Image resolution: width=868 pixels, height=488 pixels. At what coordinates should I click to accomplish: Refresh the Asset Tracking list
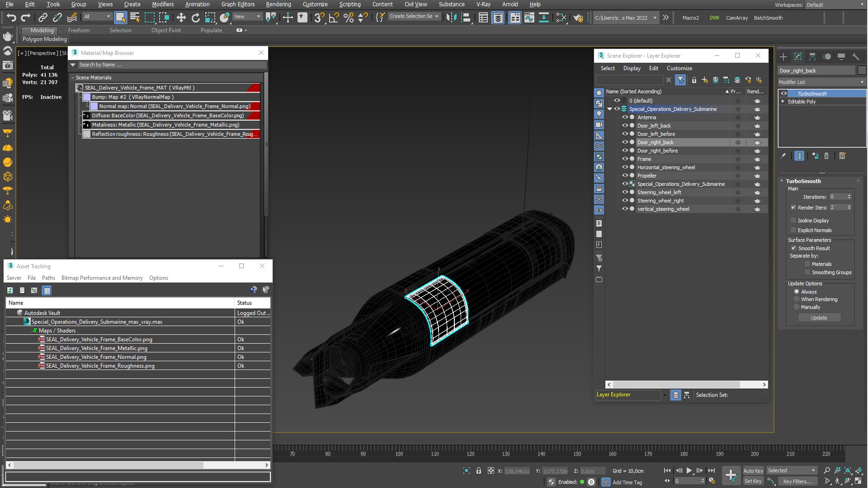10,291
